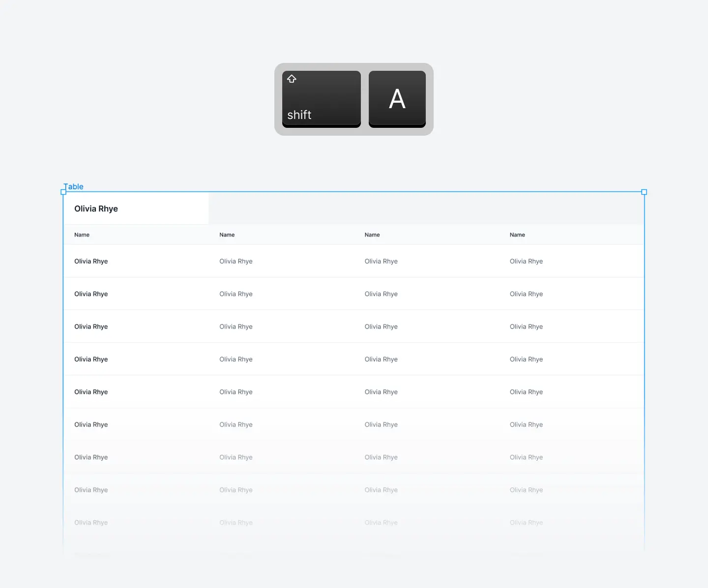Image resolution: width=708 pixels, height=588 pixels.
Task: Select the second Name column header
Action: click(x=227, y=235)
